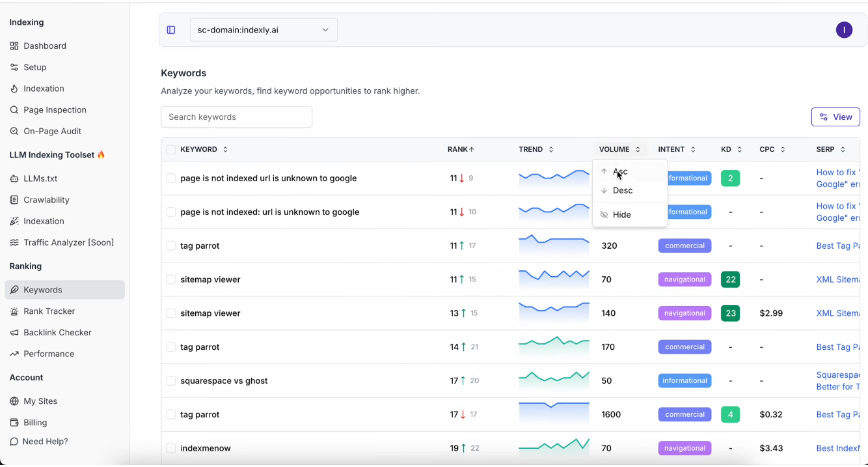Check the first sitemap viewer row checkbox
Image resolution: width=868 pixels, height=467 pixels.
click(x=170, y=279)
